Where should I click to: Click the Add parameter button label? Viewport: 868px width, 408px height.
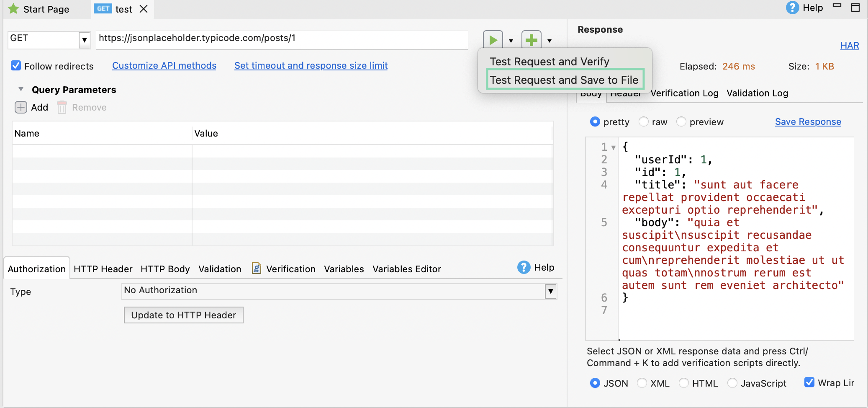[x=40, y=107]
